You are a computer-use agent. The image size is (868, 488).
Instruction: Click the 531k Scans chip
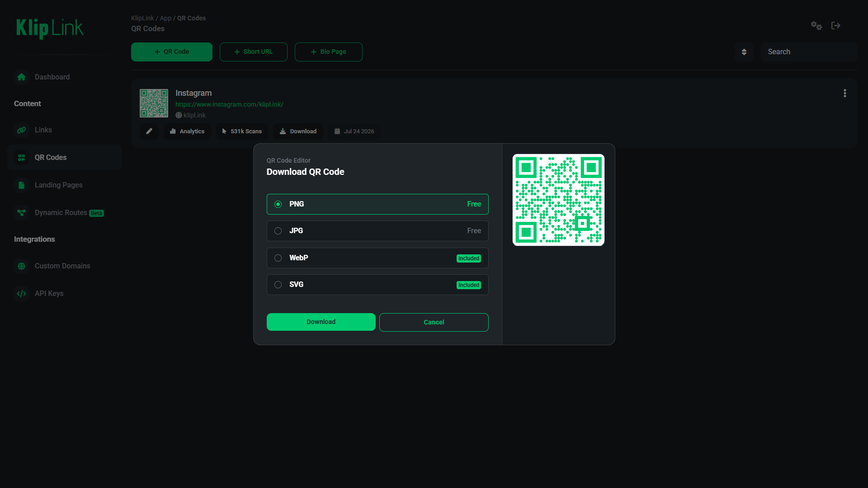click(x=242, y=131)
